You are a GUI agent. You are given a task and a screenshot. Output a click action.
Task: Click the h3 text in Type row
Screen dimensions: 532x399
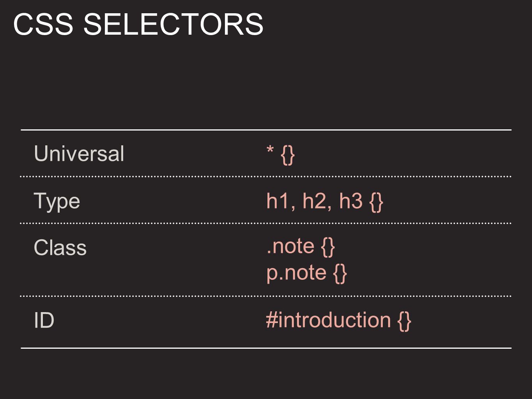pyautogui.click(x=351, y=201)
